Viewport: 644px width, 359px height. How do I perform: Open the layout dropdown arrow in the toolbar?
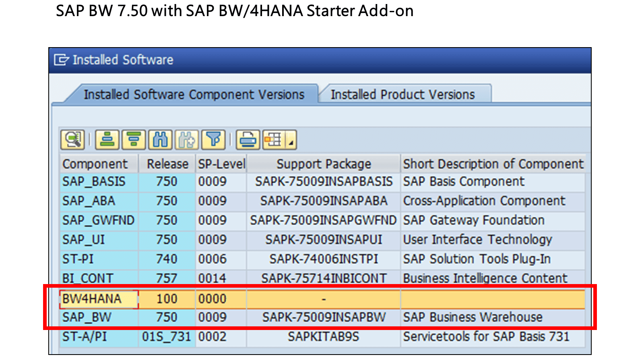(291, 140)
